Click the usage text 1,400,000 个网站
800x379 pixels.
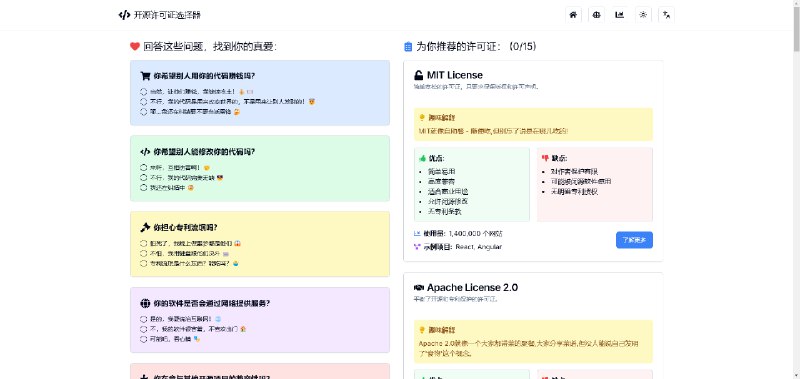(x=476, y=234)
